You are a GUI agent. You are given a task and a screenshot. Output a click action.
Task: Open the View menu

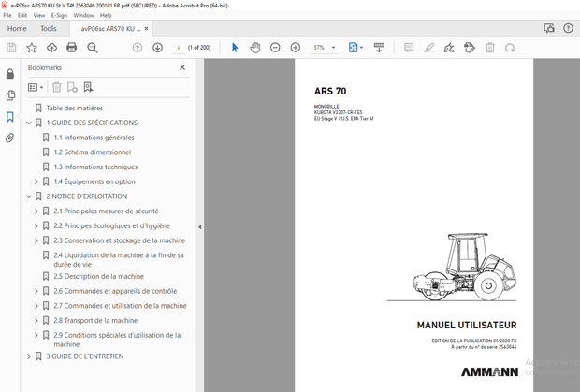pyautogui.click(x=39, y=15)
